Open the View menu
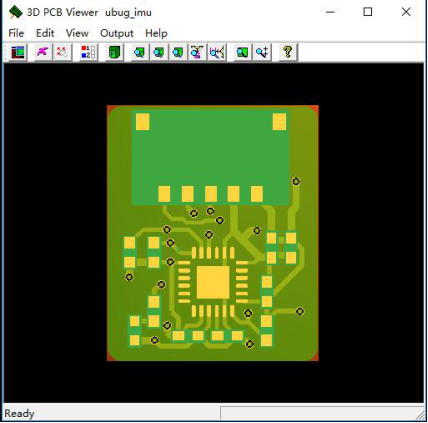Screen dimensions: 428x423 [77, 33]
